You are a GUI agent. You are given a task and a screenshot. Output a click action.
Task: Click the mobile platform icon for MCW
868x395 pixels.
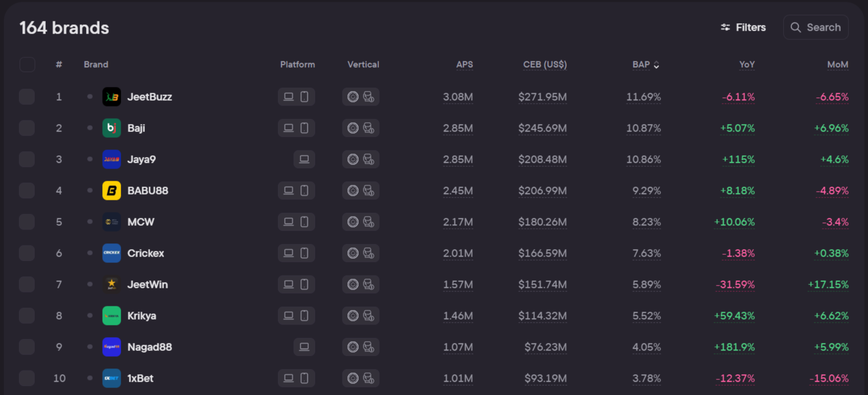(x=304, y=222)
